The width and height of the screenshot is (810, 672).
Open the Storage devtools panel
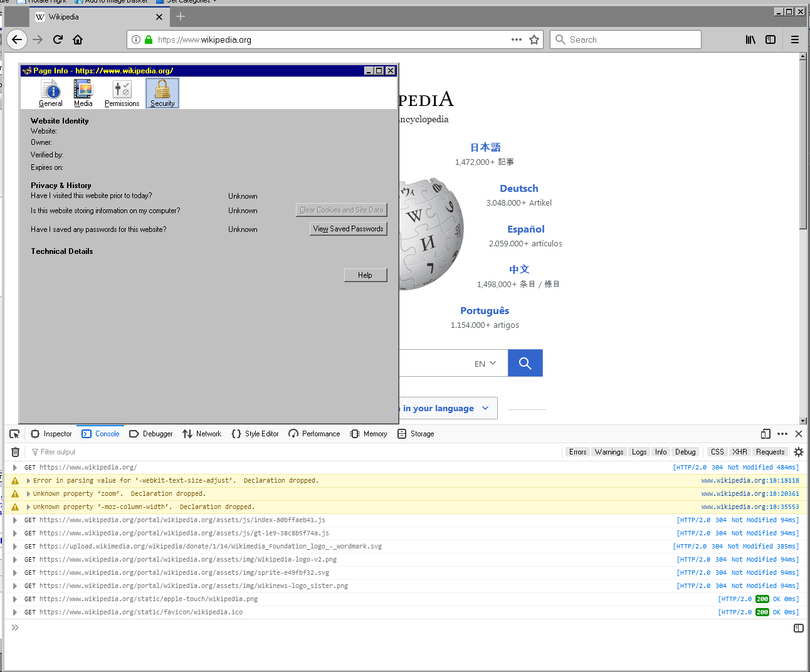click(x=416, y=434)
